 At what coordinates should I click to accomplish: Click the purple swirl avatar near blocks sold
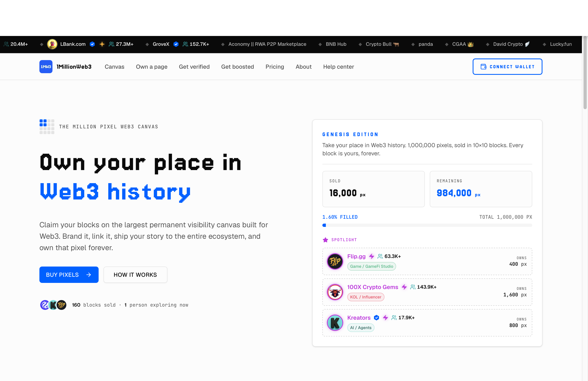point(45,305)
